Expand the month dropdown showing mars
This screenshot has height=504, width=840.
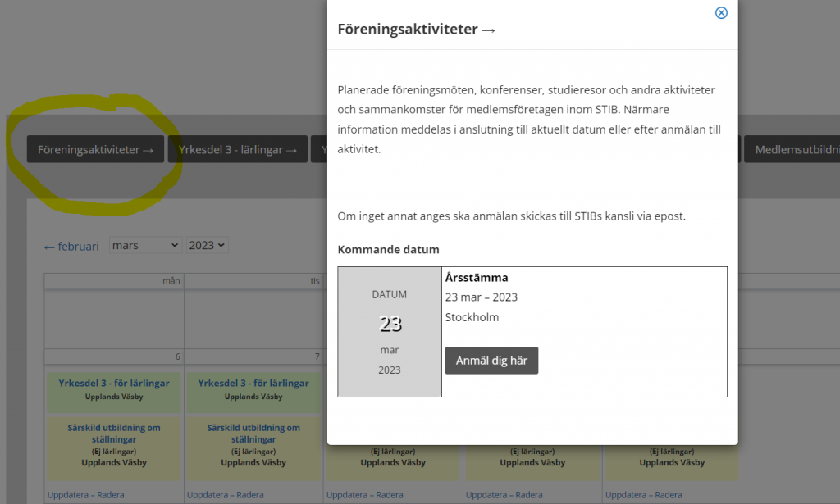tap(145, 245)
